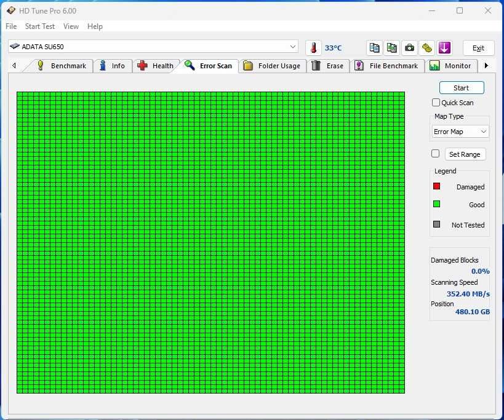The height and width of the screenshot is (420, 504).
Task: Click the red Damaged legend swatch
Action: 436,186
